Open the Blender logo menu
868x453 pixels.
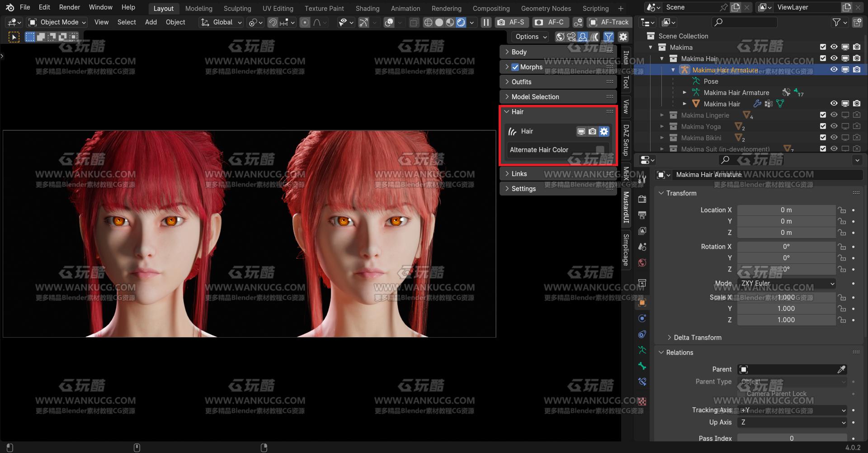pyautogui.click(x=10, y=7)
